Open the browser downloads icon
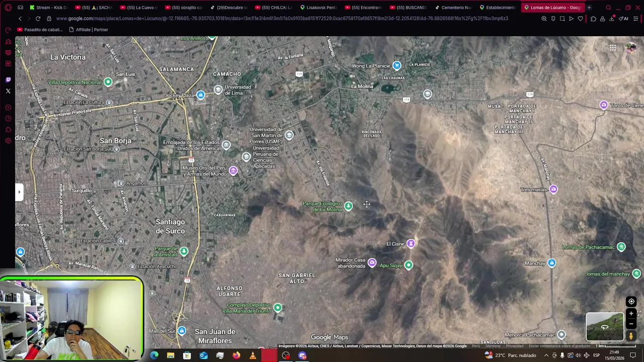Screen dimensions: 644x362 (612, 19)
